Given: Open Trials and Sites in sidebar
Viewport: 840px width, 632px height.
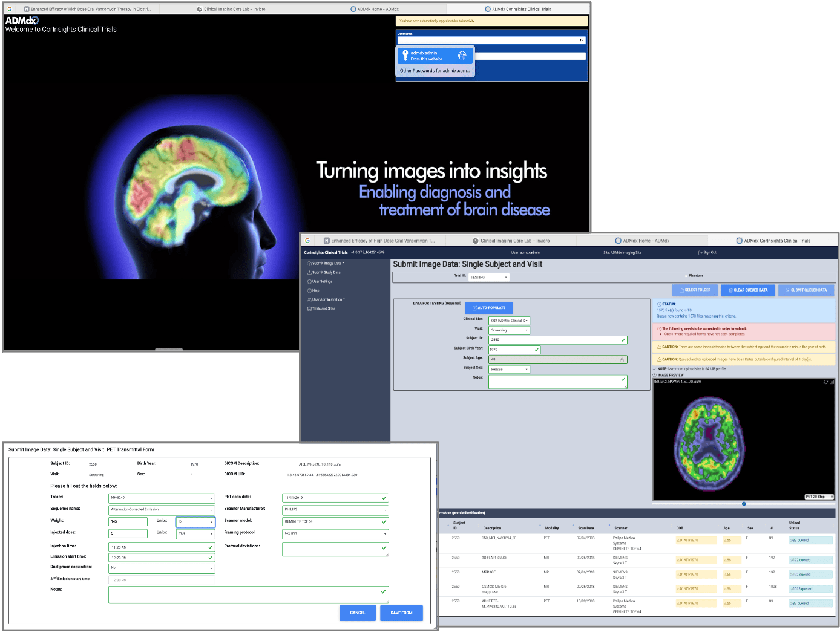Looking at the screenshot, I should [x=323, y=309].
